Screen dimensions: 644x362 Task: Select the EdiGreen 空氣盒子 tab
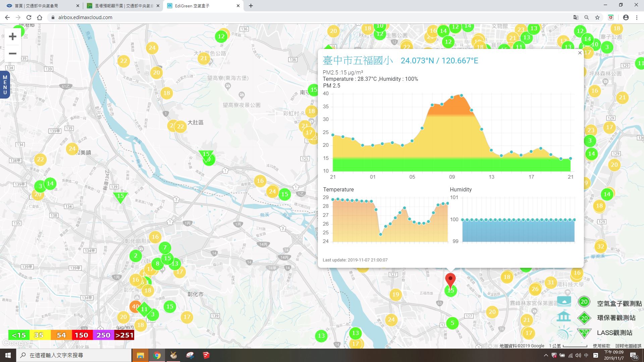point(203,6)
